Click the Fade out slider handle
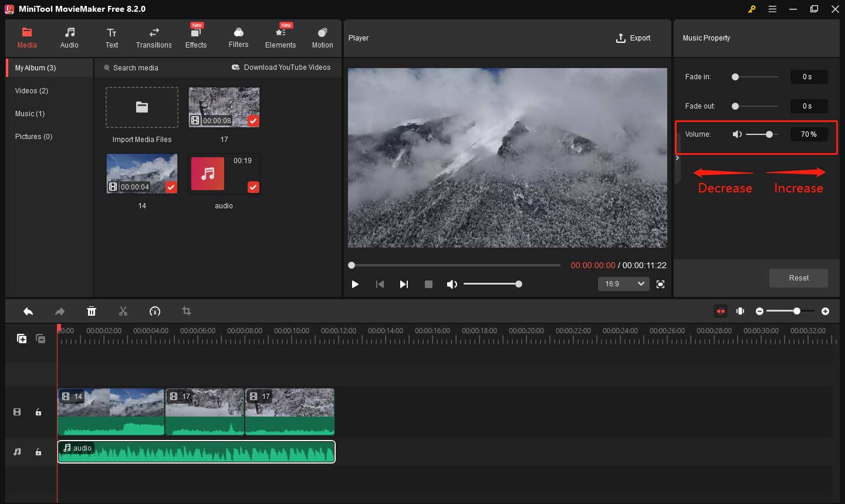845x504 pixels. coord(735,106)
